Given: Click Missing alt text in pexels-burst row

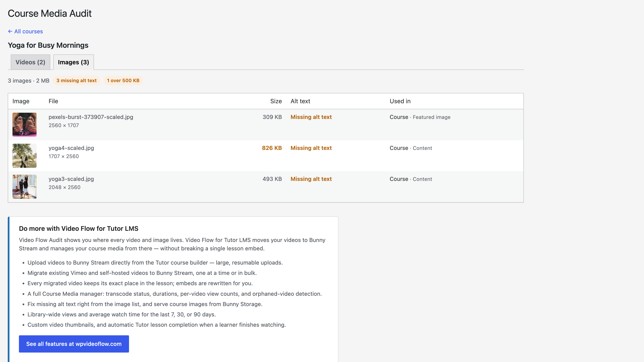Looking at the screenshot, I should tap(311, 117).
